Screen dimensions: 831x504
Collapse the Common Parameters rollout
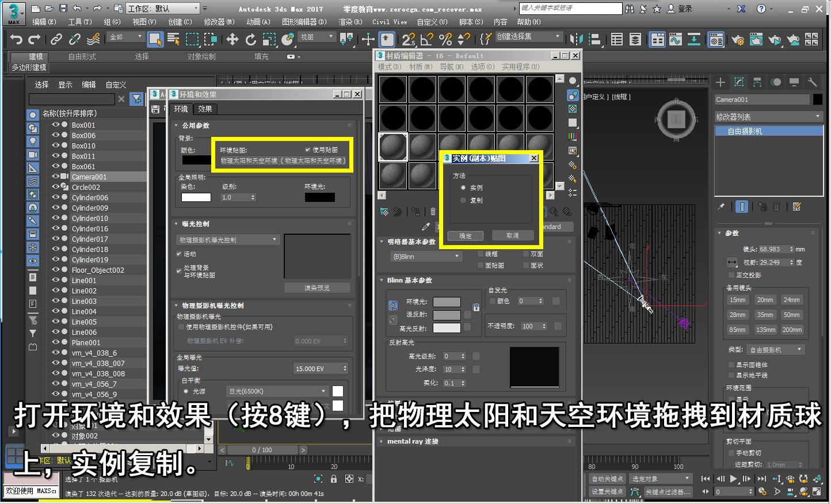(195, 125)
